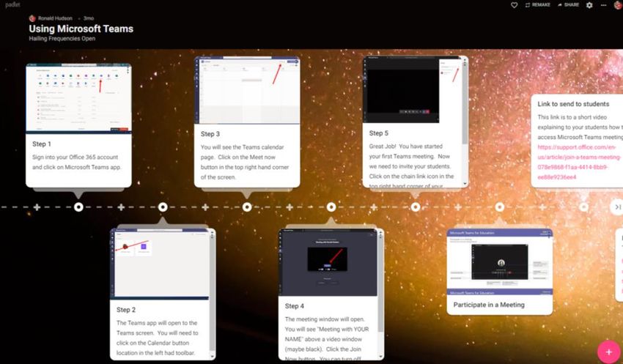Image resolution: width=623 pixels, height=364 pixels.
Task: Open the settings gear
Action: pos(589,5)
